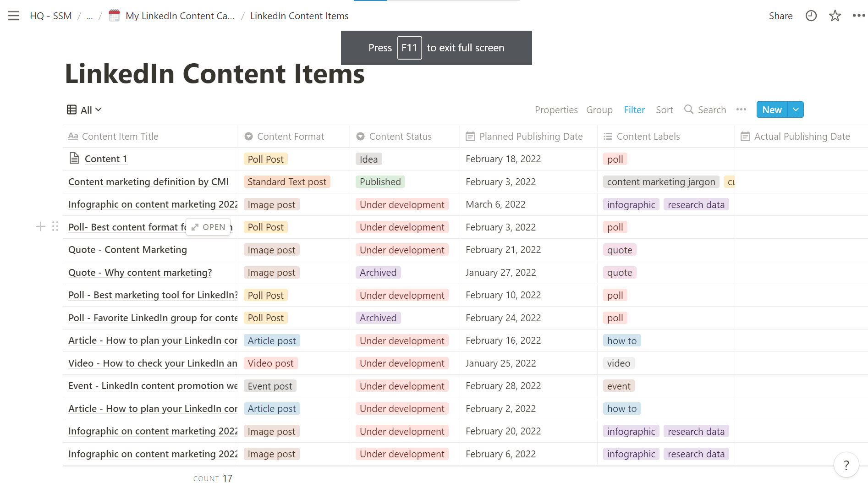Click the three-dots view options beside New

click(741, 110)
